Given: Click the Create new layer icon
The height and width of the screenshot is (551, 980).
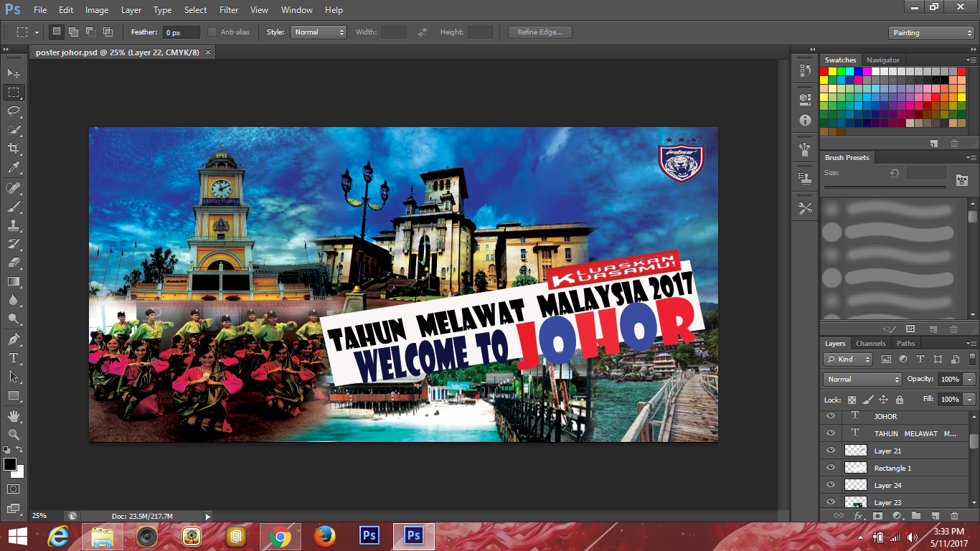Looking at the screenshot, I should click(935, 516).
